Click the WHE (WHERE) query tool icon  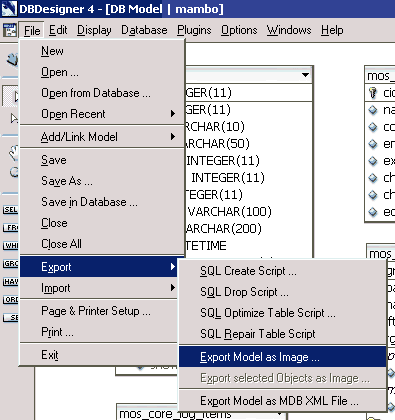[x=10, y=246]
